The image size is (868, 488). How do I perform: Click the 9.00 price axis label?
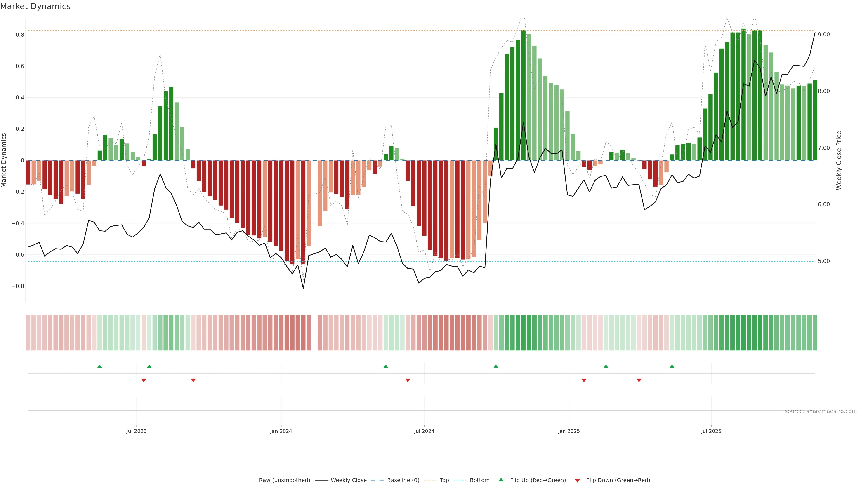(823, 35)
